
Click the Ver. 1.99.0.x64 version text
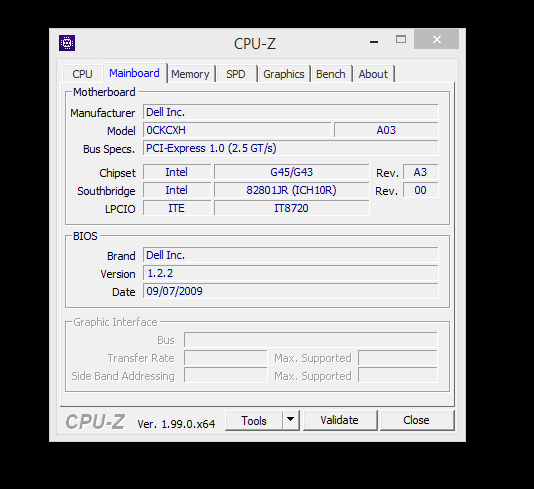pyautogui.click(x=176, y=424)
